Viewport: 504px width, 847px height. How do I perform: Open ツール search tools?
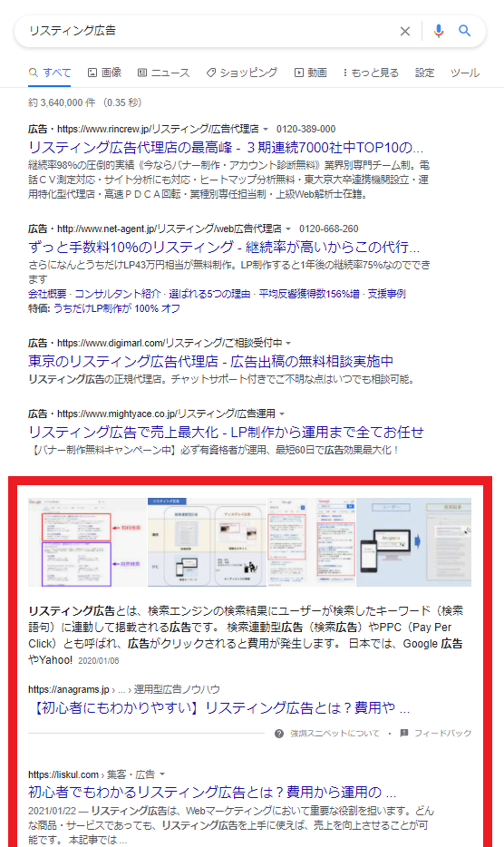point(464,73)
